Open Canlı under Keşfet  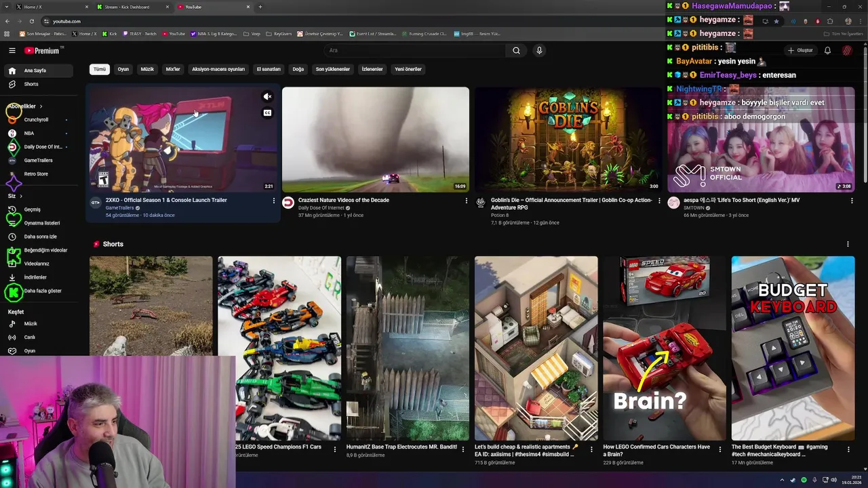[x=39, y=338]
